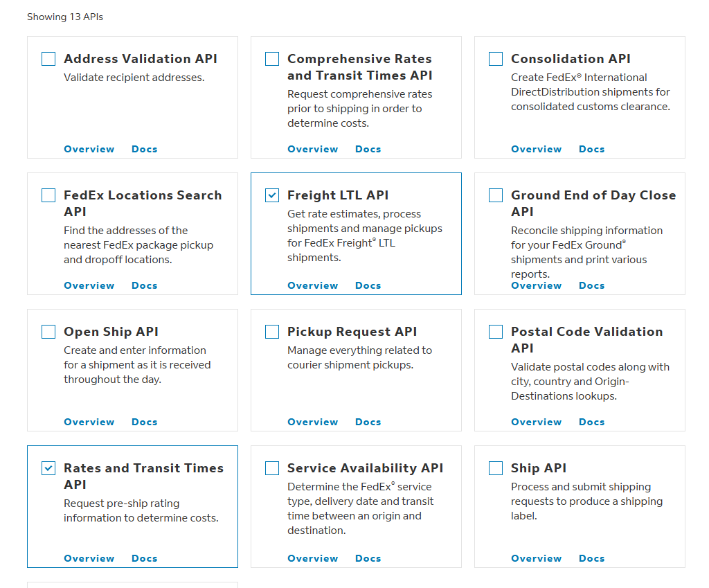The width and height of the screenshot is (709, 588).
Task: Check the Postal Code Validation API box
Action: coord(496,332)
